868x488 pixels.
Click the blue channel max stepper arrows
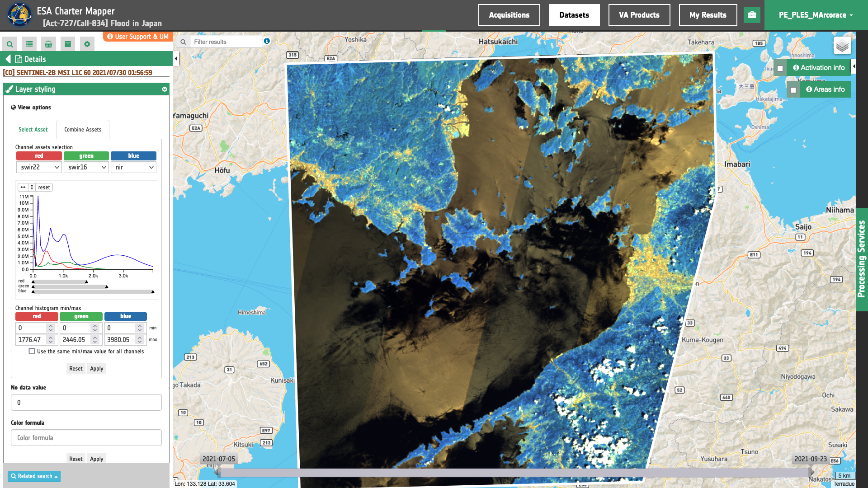click(x=140, y=340)
